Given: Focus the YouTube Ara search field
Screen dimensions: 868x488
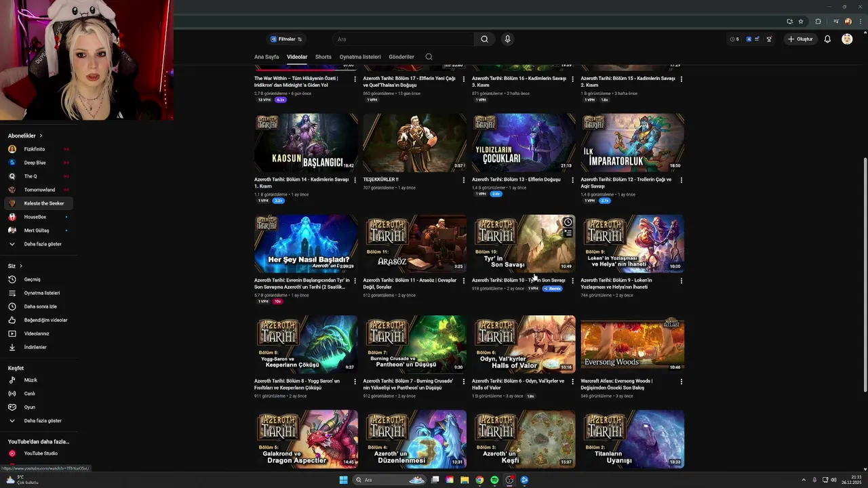Looking at the screenshot, I should [x=403, y=39].
